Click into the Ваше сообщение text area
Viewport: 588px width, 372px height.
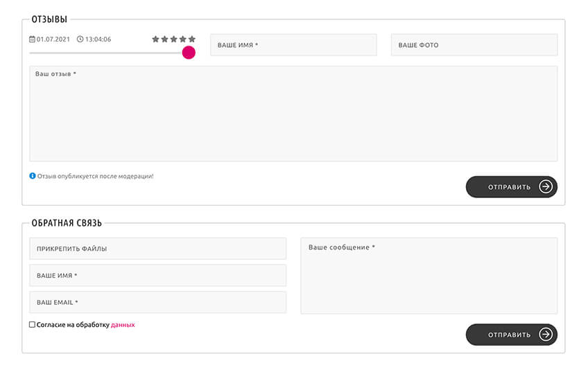pos(429,276)
